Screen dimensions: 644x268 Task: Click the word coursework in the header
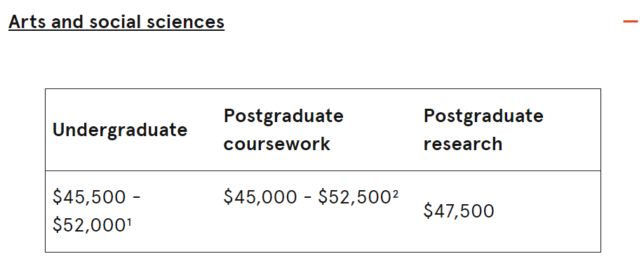[x=277, y=144]
